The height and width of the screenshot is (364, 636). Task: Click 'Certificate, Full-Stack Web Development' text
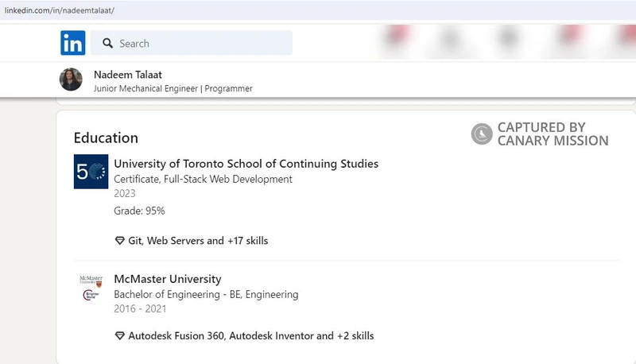coord(203,179)
